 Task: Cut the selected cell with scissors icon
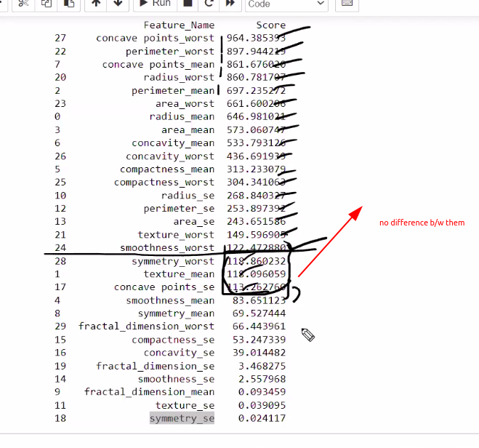[x=23, y=4]
